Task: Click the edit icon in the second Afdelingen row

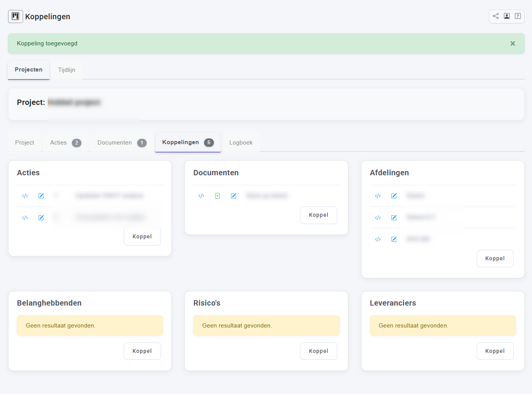Action: [x=394, y=218]
